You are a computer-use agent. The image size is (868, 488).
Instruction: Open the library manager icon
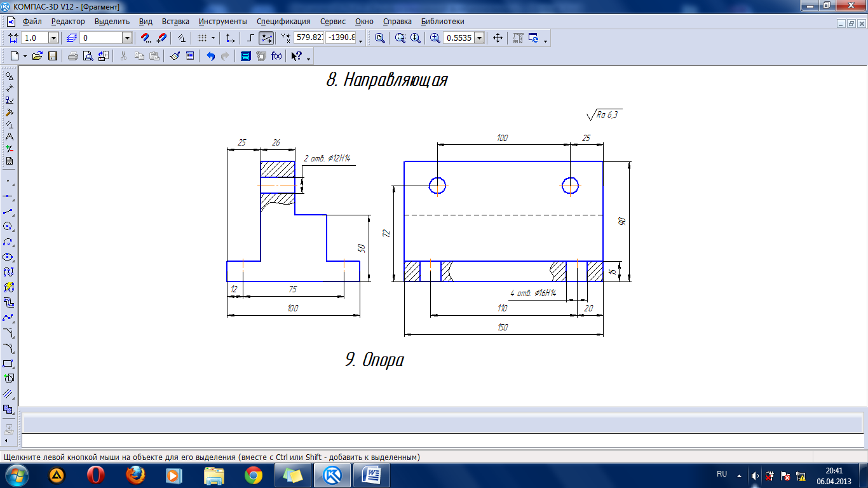[246, 56]
